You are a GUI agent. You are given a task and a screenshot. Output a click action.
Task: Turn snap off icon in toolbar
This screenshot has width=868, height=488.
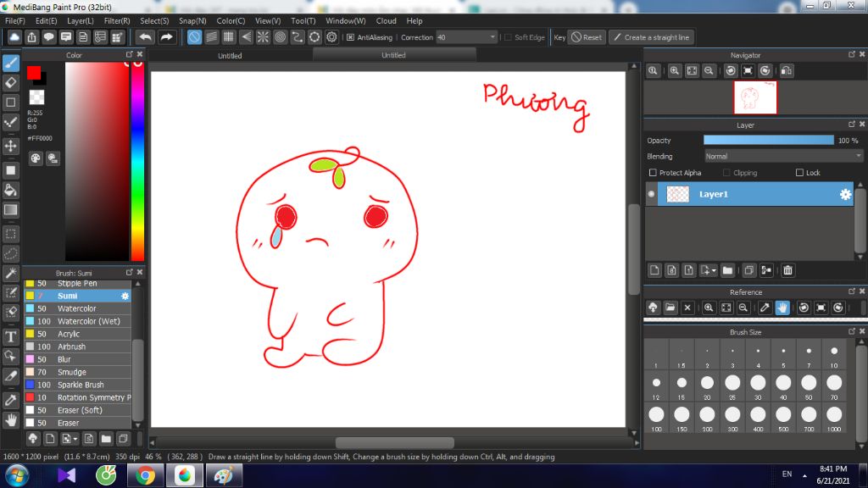194,37
